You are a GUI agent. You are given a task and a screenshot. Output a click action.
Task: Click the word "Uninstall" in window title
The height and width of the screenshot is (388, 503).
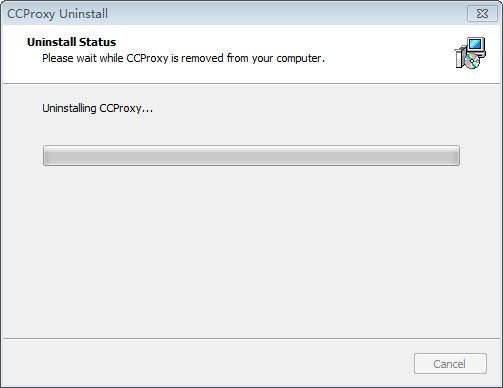coord(83,14)
